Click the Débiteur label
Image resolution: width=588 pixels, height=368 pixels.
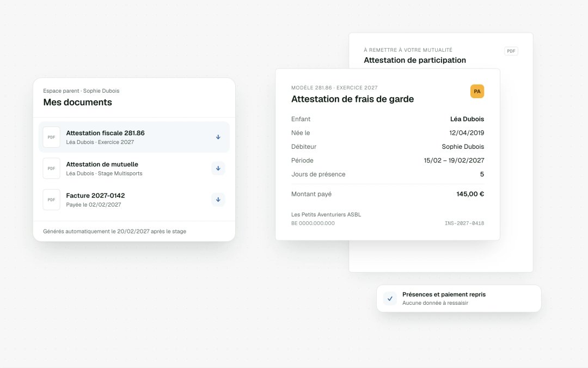point(304,147)
